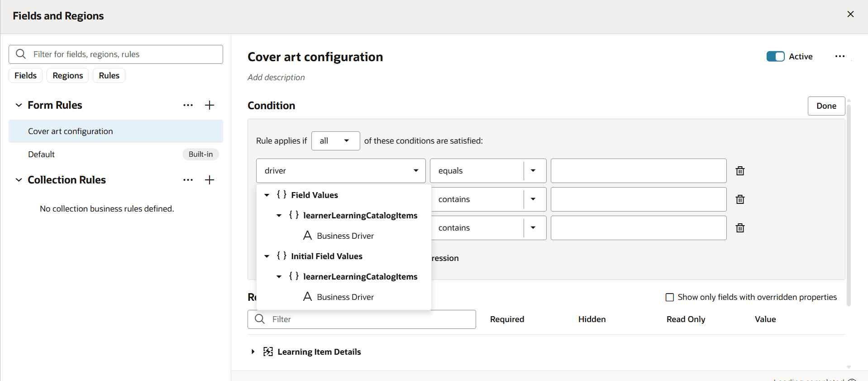The height and width of the screenshot is (381, 868).
Task: Select Business Driver under Field Values
Action: (345, 236)
